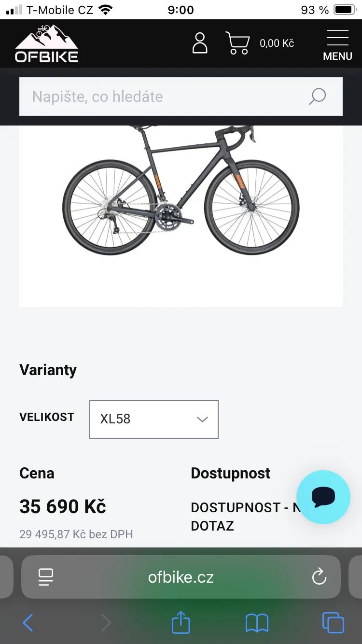Screen dimensions: 362x644
Task: Tap the OFBIKE mountain logo
Action: [46, 44]
